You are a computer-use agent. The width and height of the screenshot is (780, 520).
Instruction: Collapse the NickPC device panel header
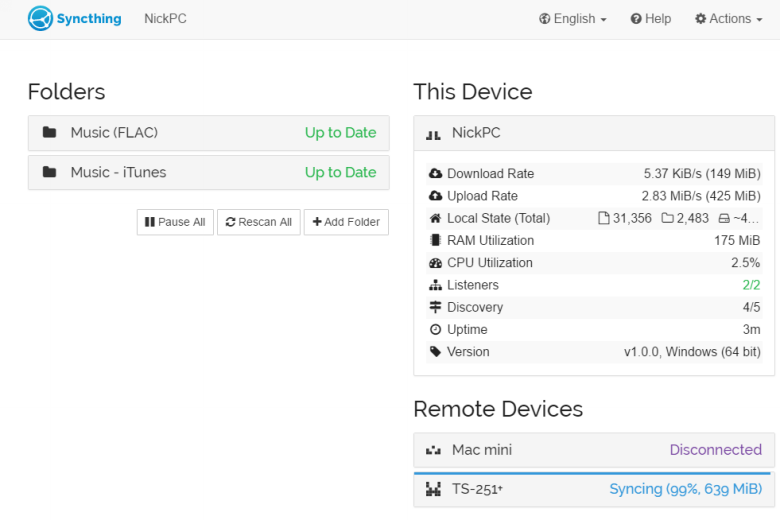(x=594, y=133)
